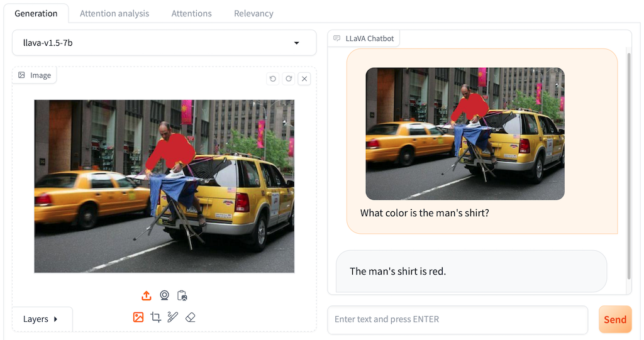Screen dimensions: 644x340
Task: Click the upload image icon
Action: pyautogui.click(x=146, y=295)
